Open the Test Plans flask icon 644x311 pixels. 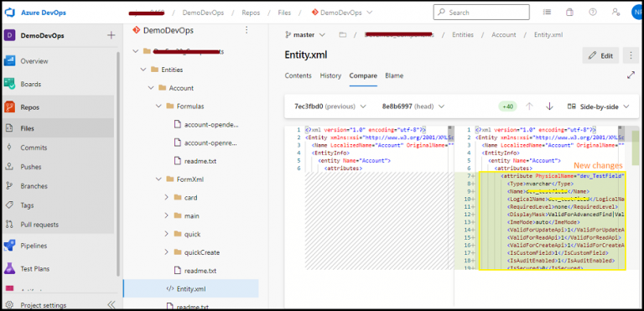pos(10,269)
